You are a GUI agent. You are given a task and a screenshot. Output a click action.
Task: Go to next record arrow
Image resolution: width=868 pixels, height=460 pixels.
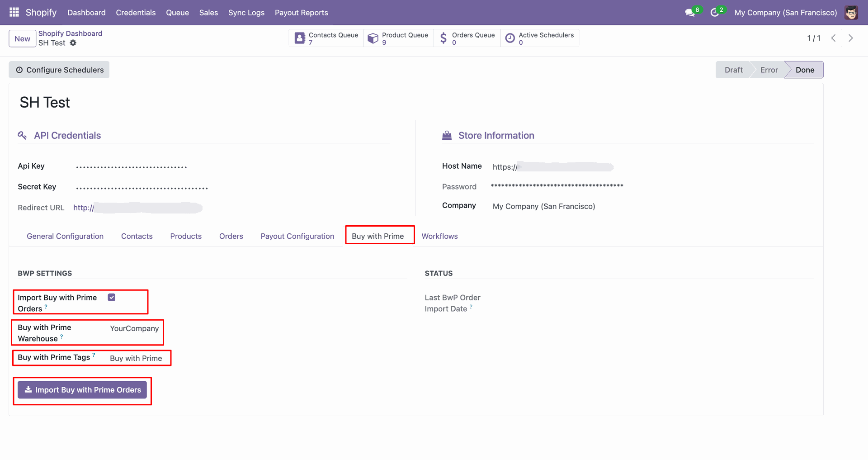[851, 38]
